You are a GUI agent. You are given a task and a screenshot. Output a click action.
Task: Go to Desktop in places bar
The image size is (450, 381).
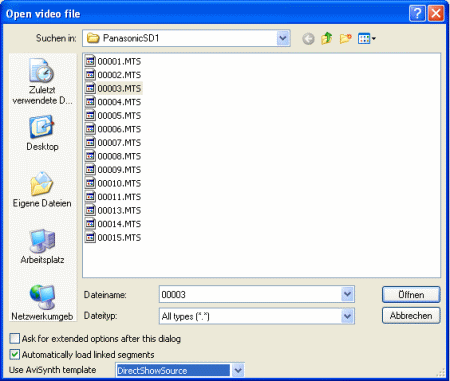[x=42, y=133]
